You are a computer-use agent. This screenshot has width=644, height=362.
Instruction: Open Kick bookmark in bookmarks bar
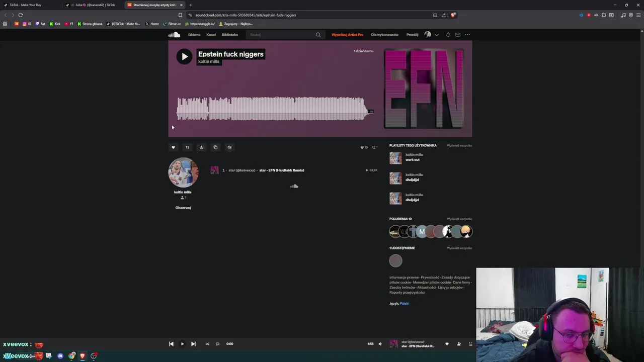click(54, 24)
